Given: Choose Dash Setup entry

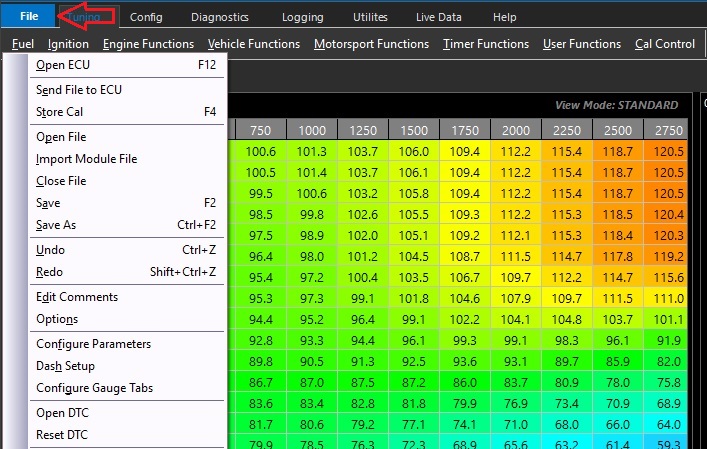Looking at the screenshot, I should coord(65,366).
